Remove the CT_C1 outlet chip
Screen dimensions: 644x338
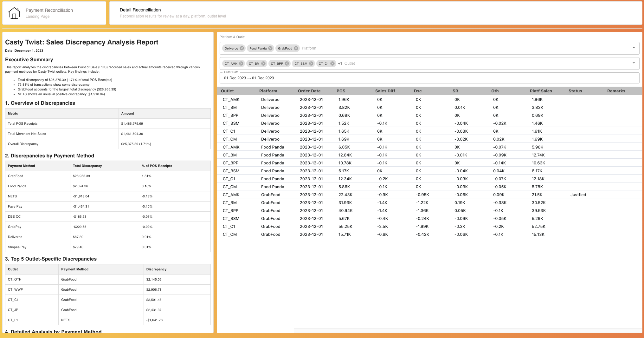pos(332,63)
